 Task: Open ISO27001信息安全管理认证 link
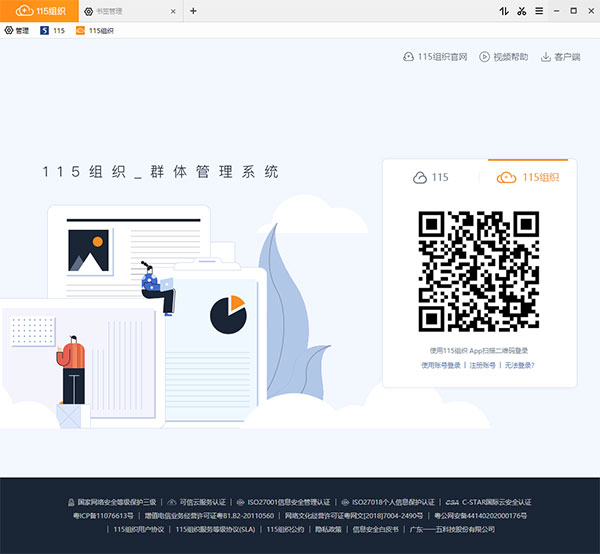click(x=284, y=502)
